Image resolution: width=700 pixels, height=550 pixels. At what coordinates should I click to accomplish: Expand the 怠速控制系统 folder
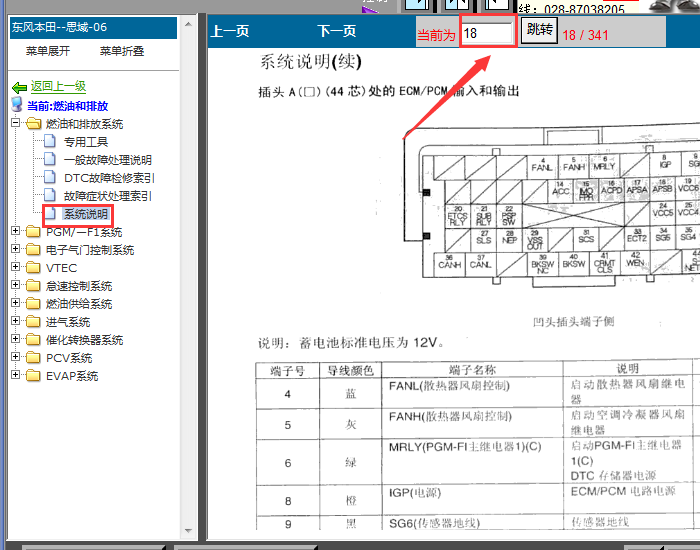pos(16,284)
